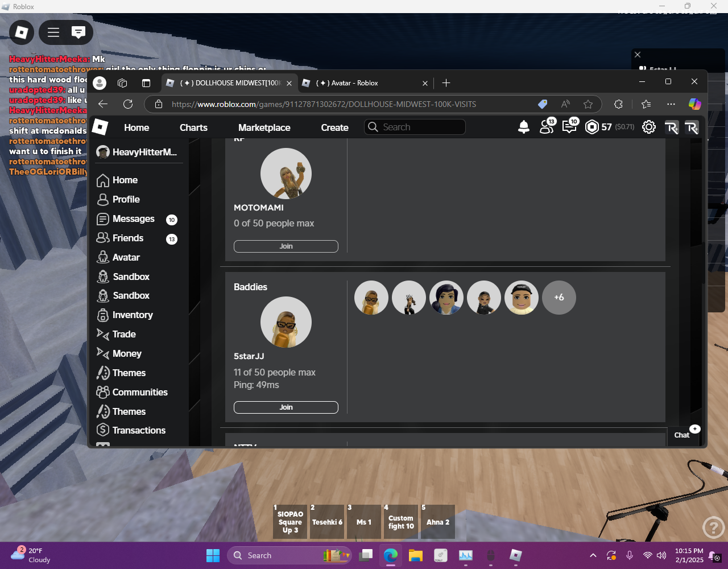This screenshot has width=728, height=569.
Task: Open Trade in left sidebar
Action: (x=116, y=334)
